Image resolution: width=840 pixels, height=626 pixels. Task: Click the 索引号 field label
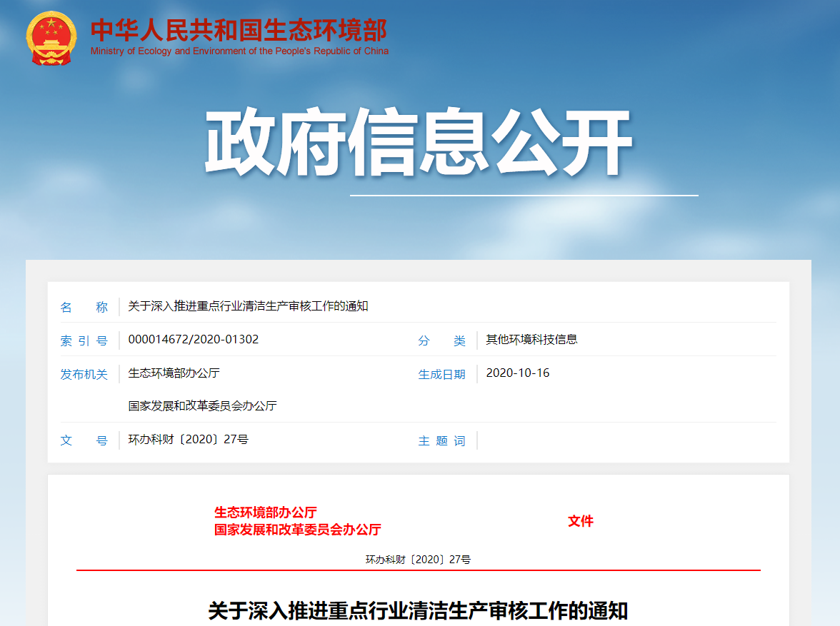point(84,340)
